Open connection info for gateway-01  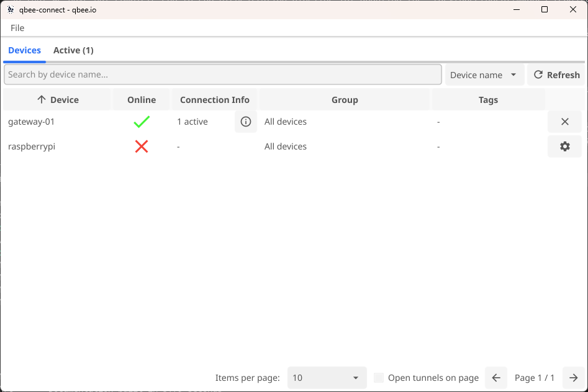[x=245, y=122]
